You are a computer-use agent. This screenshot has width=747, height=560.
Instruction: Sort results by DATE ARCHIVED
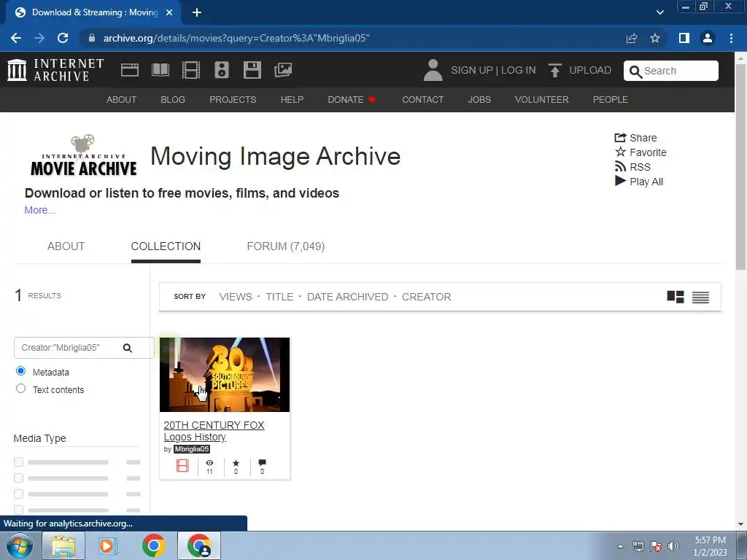[x=347, y=297]
